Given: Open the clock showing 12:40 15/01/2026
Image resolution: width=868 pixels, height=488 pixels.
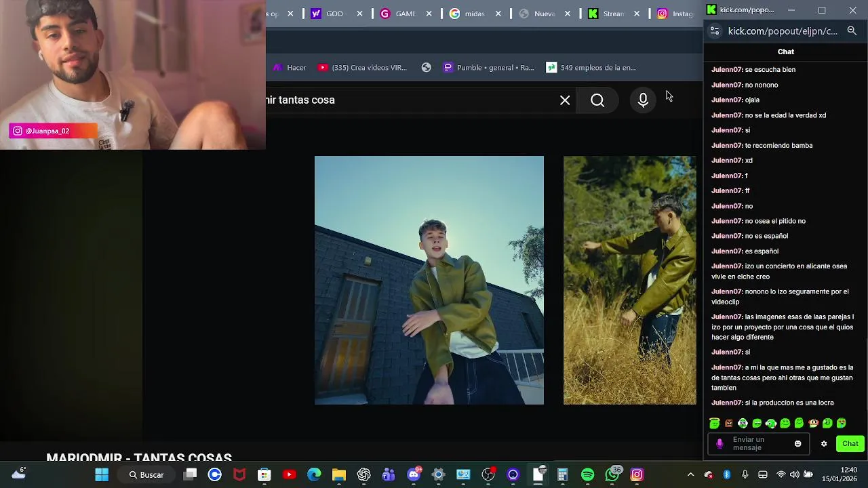Looking at the screenshot, I should 840,474.
